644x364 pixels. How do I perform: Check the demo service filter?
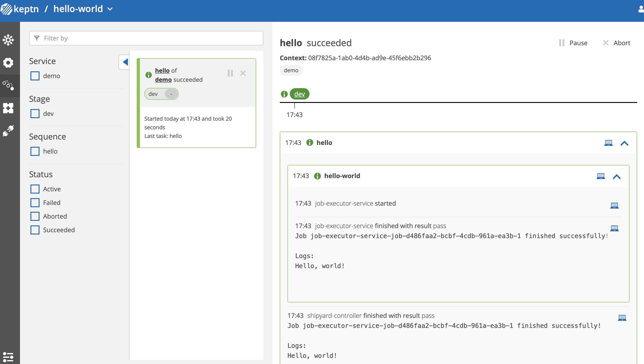(35, 76)
